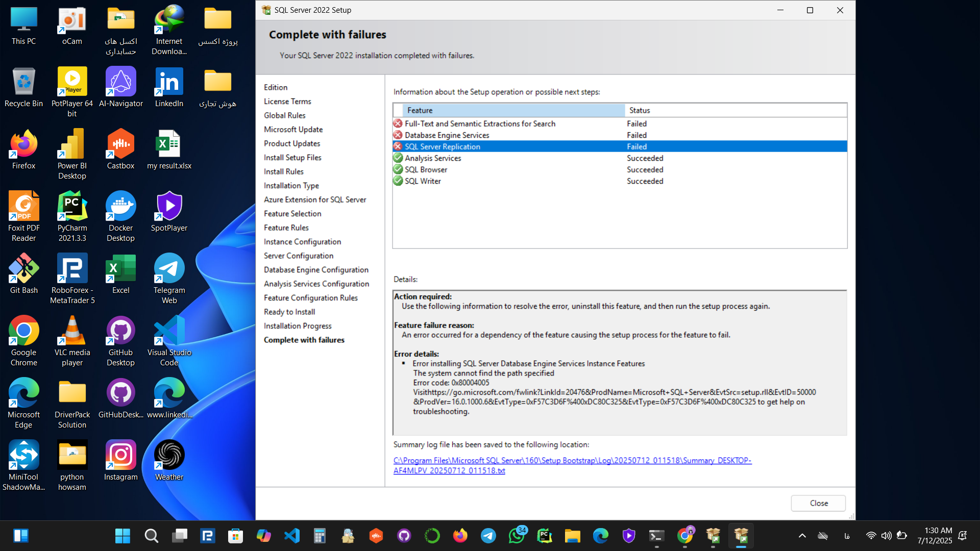
Task: Open the Windows Start menu
Action: click(122, 536)
